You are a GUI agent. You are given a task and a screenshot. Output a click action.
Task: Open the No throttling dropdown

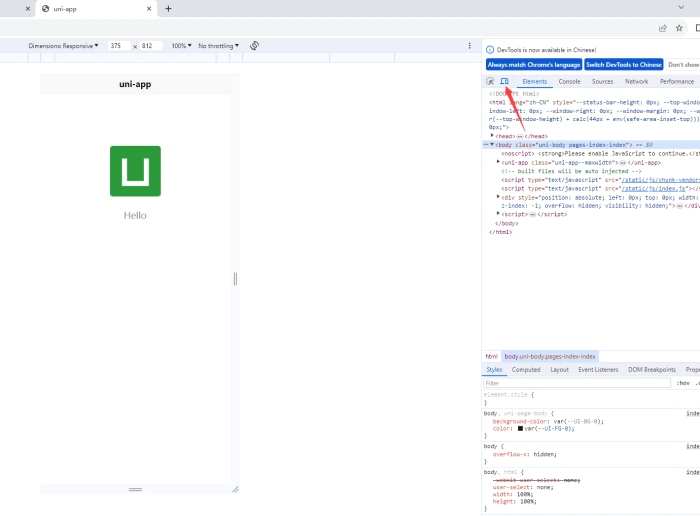[218, 46]
